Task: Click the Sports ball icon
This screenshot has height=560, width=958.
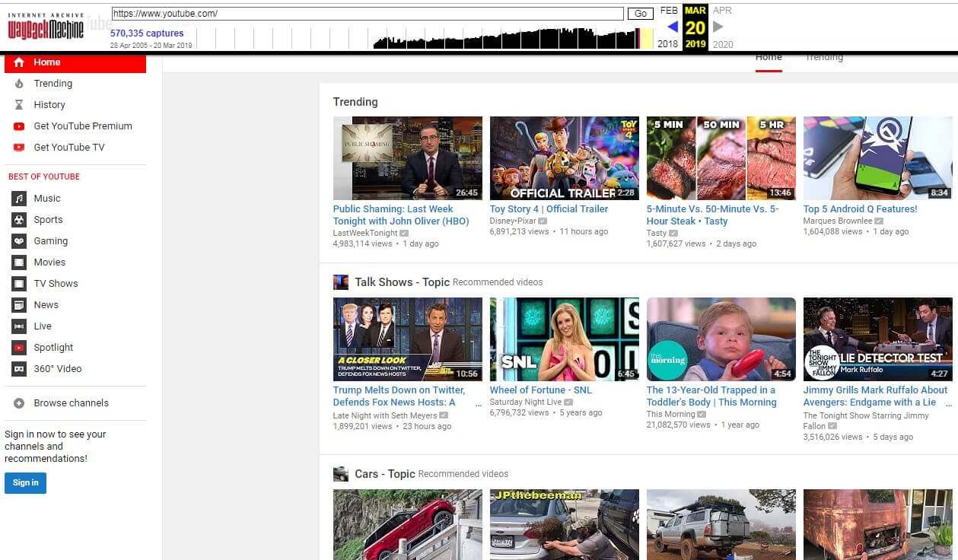Action: pyautogui.click(x=19, y=220)
